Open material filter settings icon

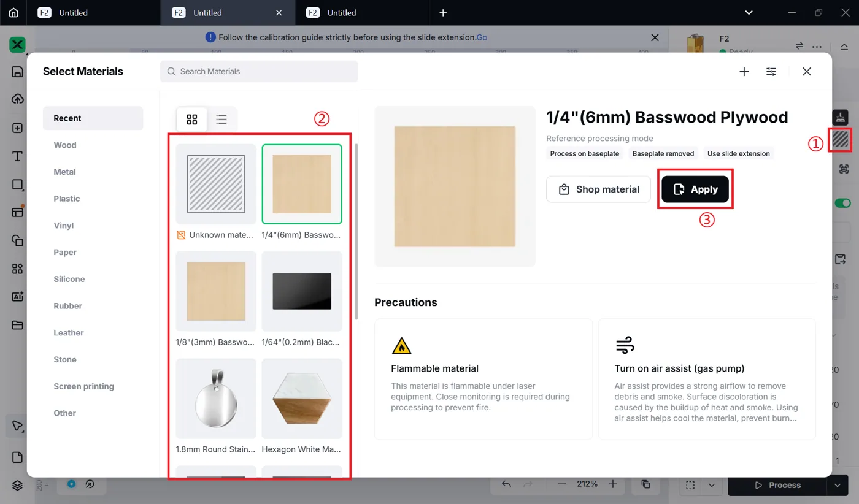[771, 72]
